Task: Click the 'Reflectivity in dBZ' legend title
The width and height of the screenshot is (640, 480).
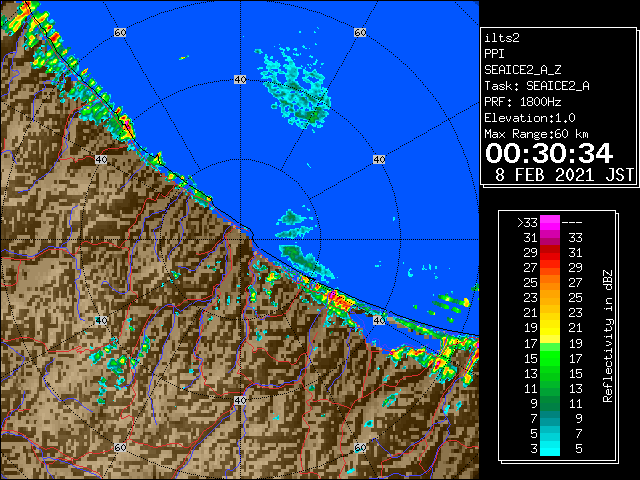Action: pyautogui.click(x=607, y=336)
